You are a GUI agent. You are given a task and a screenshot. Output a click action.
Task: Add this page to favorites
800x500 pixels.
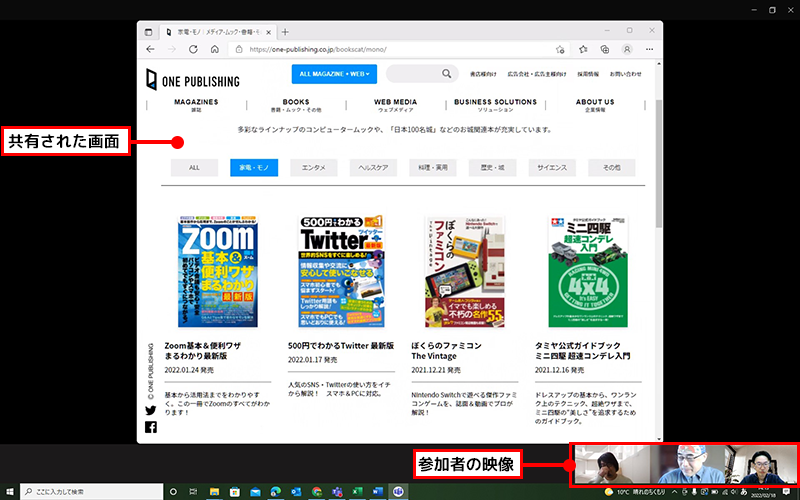[x=560, y=49]
